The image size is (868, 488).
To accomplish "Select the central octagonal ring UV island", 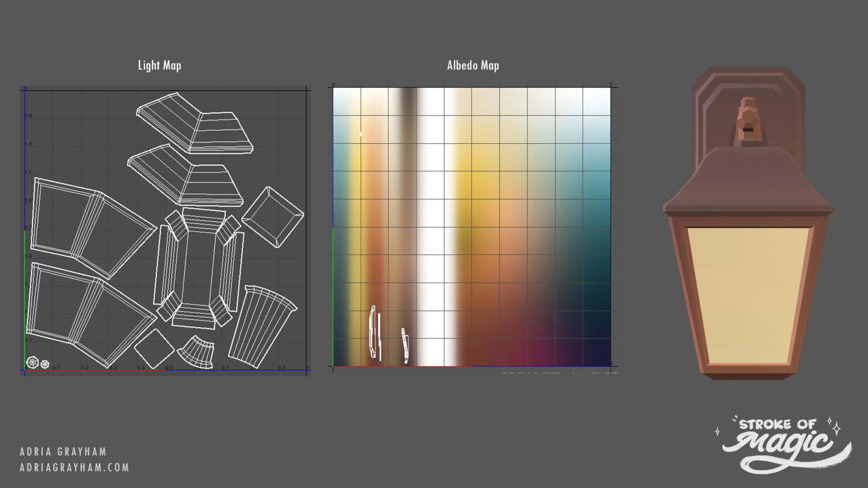I will point(199,268).
